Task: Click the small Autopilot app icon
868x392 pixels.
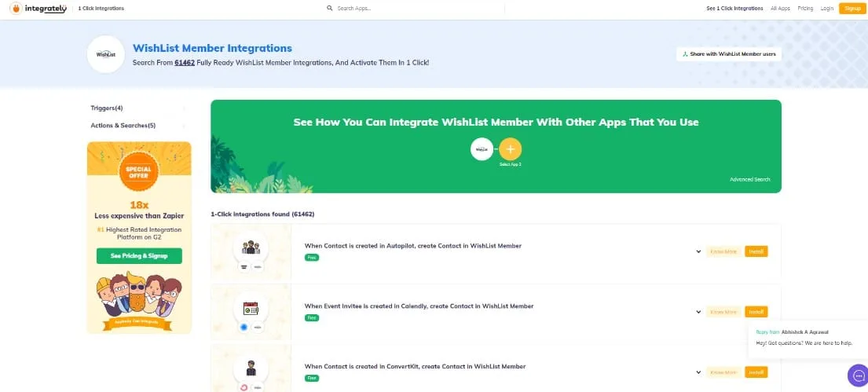Action: coord(244,267)
